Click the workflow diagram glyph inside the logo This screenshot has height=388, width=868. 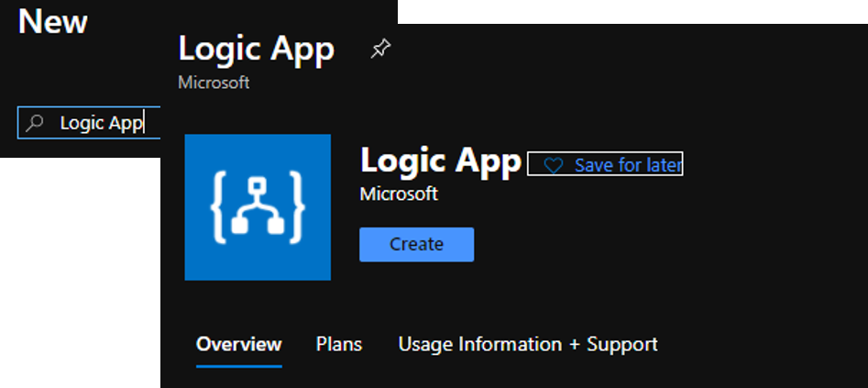(x=258, y=206)
